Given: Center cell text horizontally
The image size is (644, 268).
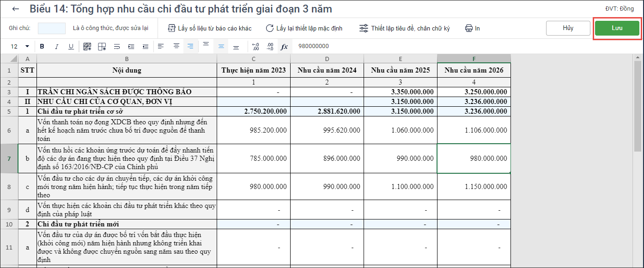Looking at the screenshot, I should coord(176,46).
